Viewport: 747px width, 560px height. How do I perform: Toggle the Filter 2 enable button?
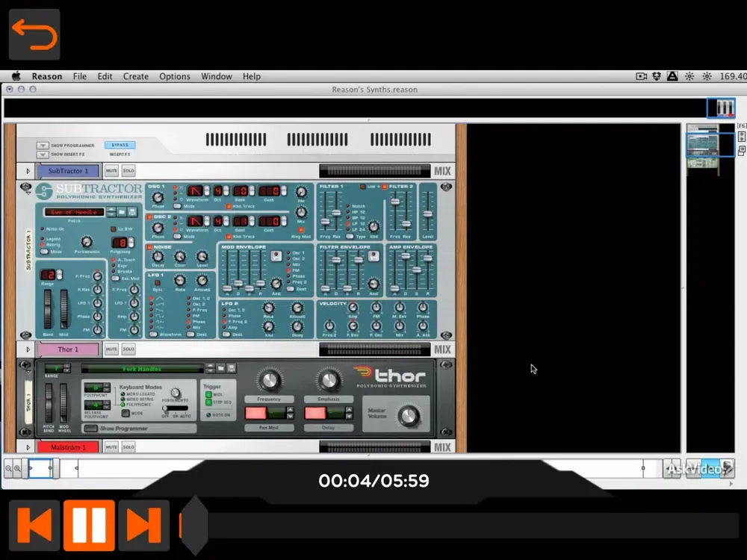tap(384, 187)
